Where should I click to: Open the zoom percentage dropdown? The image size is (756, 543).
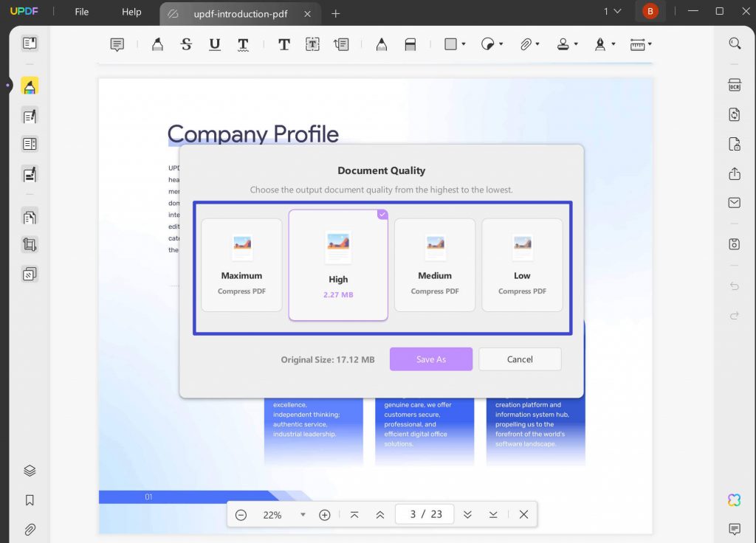[x=303, y=514]
